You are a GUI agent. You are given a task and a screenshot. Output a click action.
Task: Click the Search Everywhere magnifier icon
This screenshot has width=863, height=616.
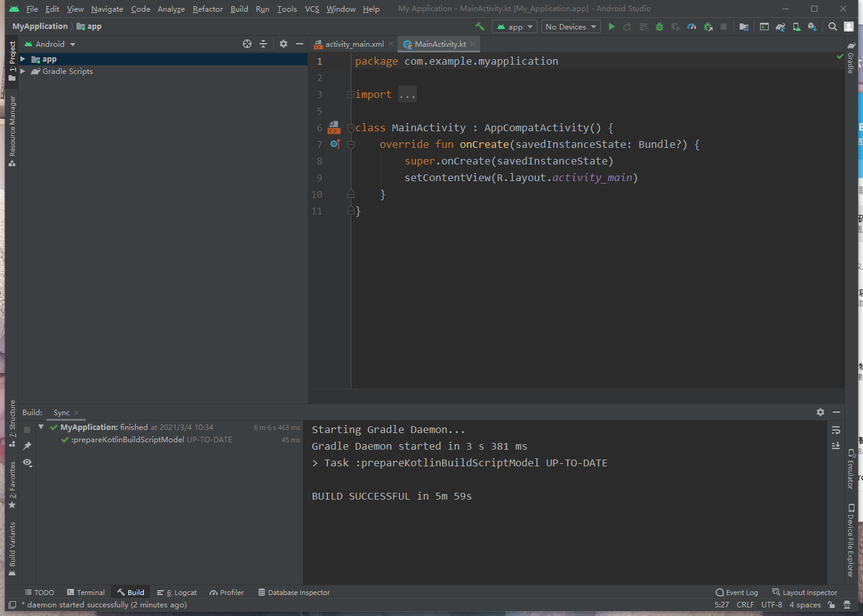point(833,26)
